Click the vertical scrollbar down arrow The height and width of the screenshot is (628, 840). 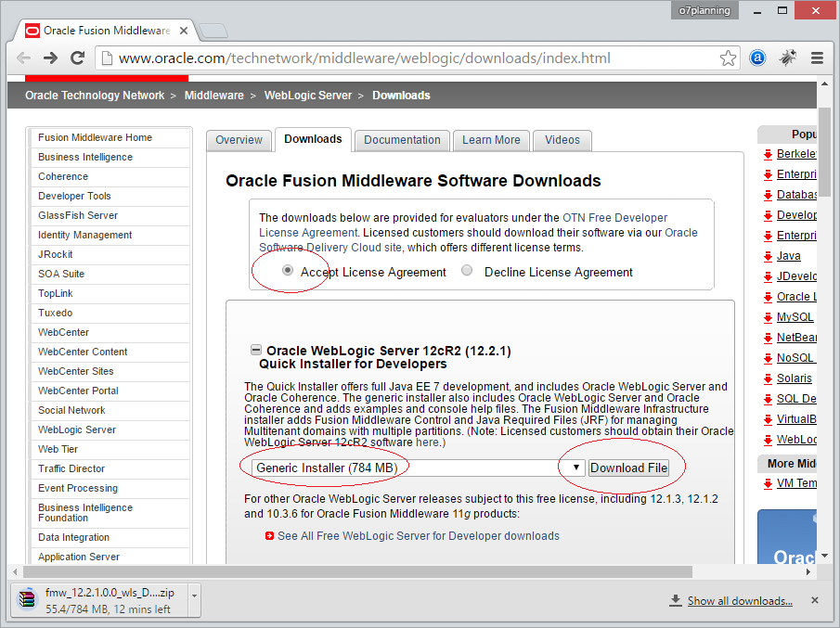click(824, 556)
